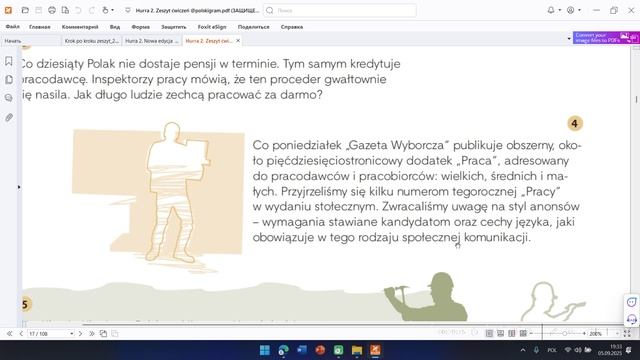Open the Поделиться ribbon tab
The image size is (640, 360).
(x=253, y=27)
